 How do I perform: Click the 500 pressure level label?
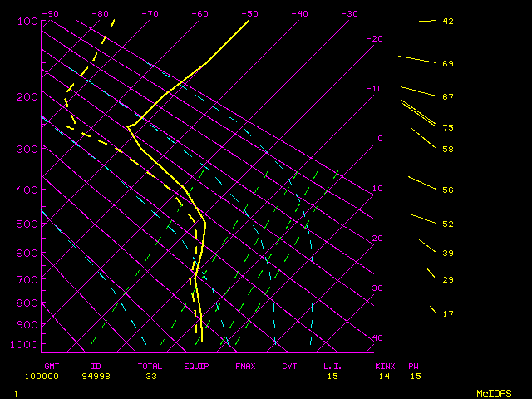pyautogui.click(x=27, y=224)
